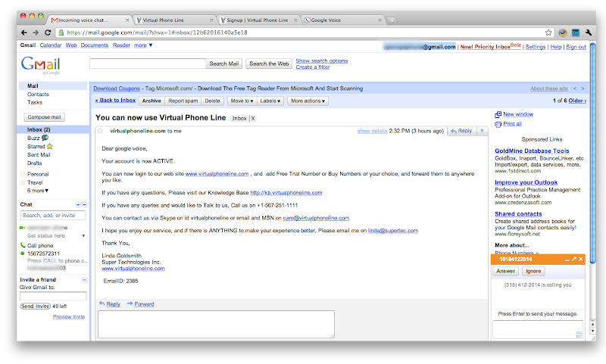Click the browser forward arrow
The height and width of the screenshot is (364, 606).
36,33
